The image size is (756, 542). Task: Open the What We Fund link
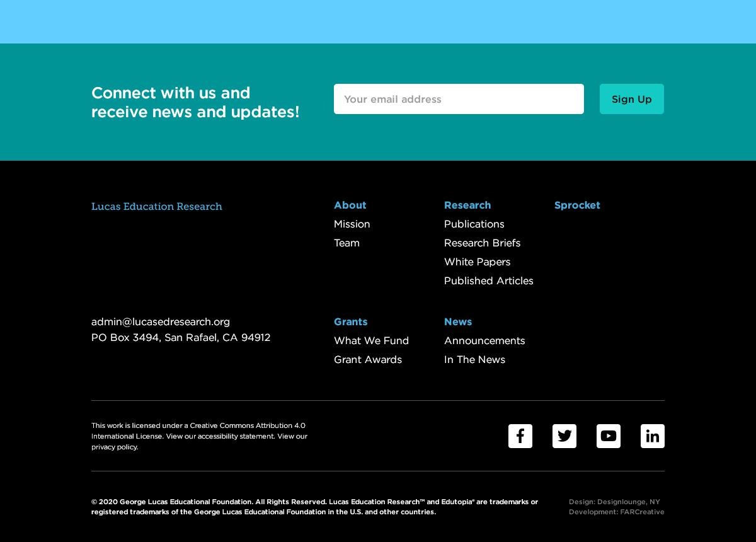pyautogui.click(x=372, y=340)
